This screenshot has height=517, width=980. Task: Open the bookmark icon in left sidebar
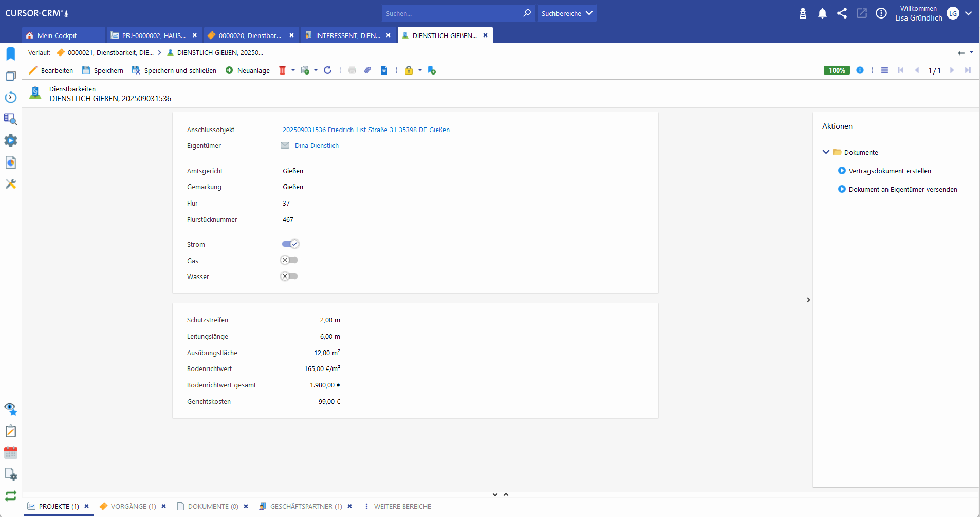pyautogui.click(x=11, y=54)
